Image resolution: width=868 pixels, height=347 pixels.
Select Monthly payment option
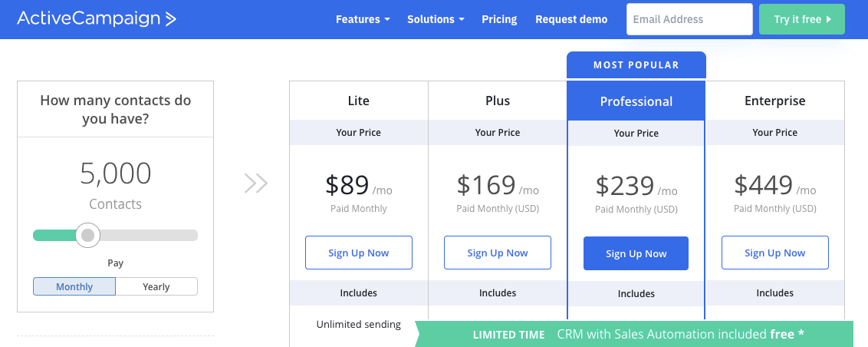(x=74, y=286)
